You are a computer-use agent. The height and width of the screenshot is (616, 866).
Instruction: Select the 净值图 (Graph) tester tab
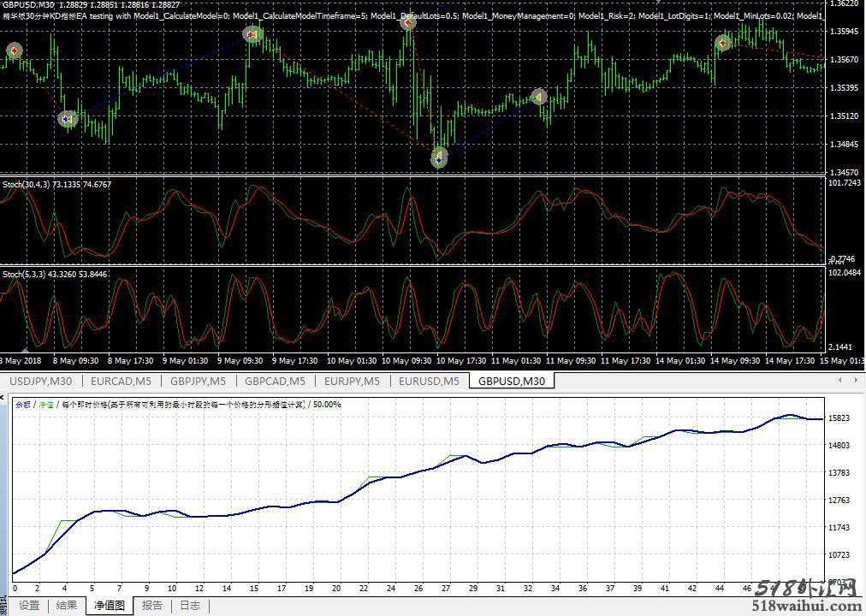click(x=110, y=606)
